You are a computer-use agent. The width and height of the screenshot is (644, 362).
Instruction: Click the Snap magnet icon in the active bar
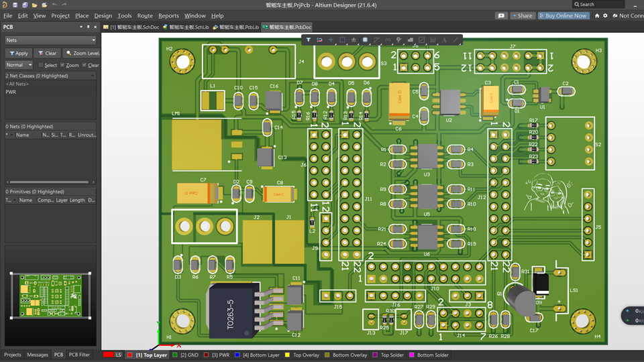point(319,40)
